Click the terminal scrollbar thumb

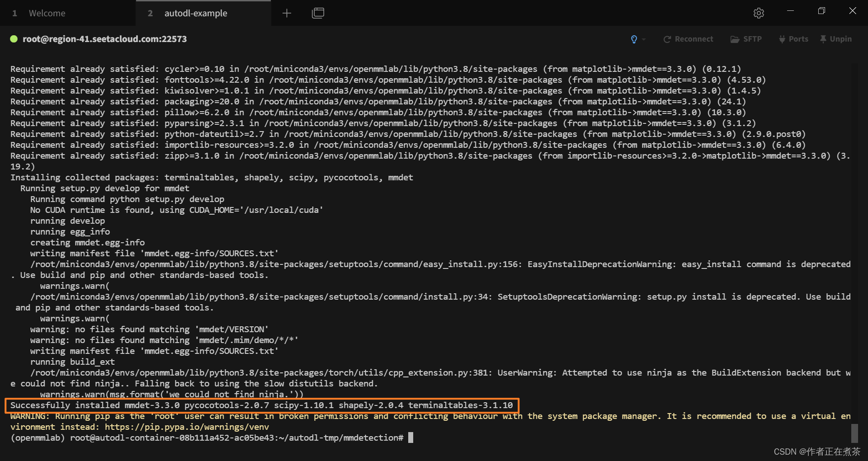click(x=854, y=433)
